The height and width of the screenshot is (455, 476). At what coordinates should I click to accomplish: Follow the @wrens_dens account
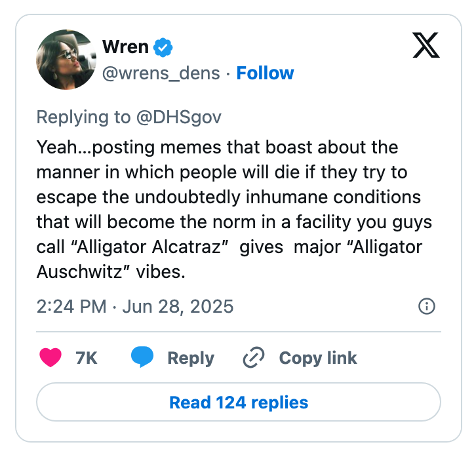pos(265,73)
